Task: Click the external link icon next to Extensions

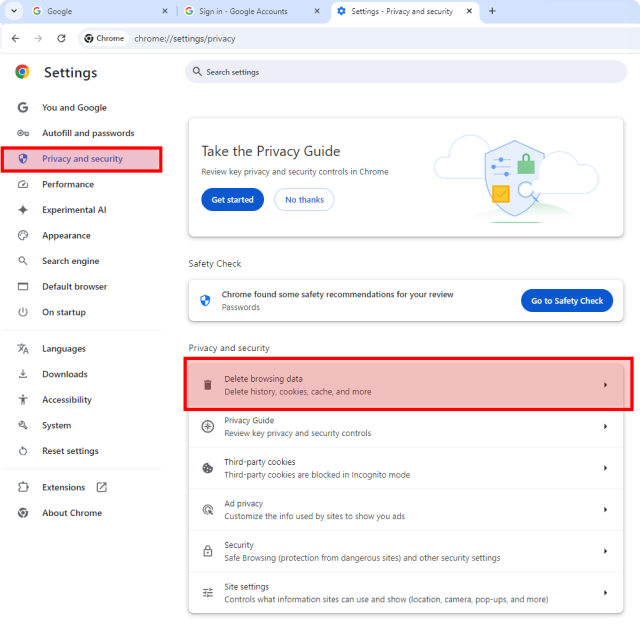Action: tap(102, 487)
